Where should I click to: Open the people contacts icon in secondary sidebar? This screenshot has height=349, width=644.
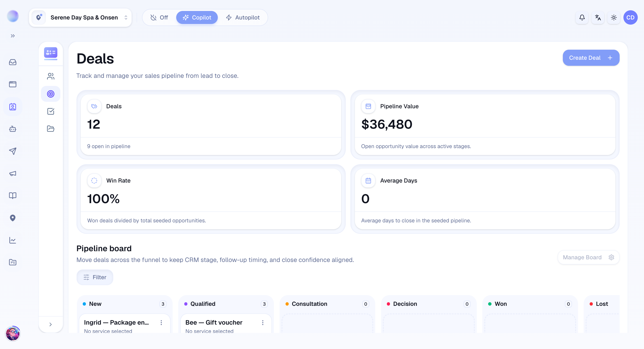click(51, 76)
